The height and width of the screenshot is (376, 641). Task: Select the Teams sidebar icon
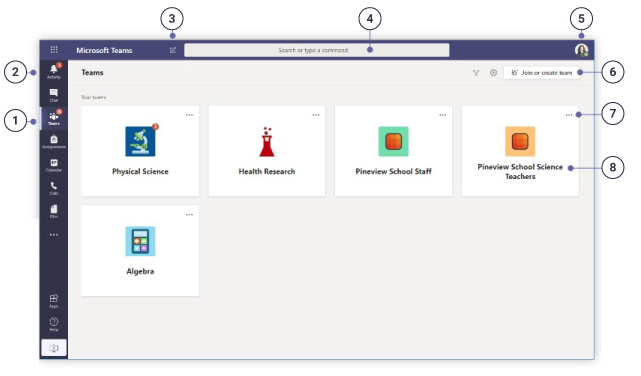pos(54,118)
